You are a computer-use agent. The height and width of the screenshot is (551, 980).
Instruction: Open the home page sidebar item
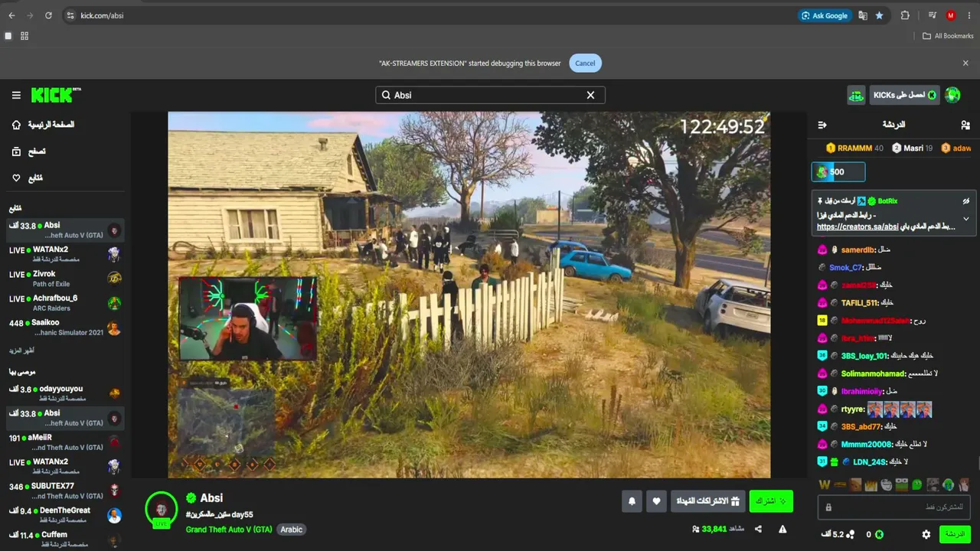(44, 125)
